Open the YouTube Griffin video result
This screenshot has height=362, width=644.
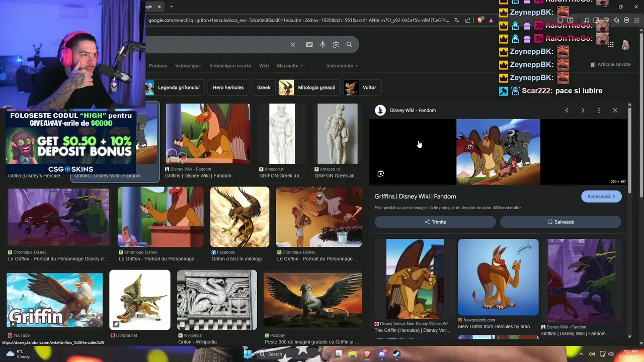click(54, 300)
